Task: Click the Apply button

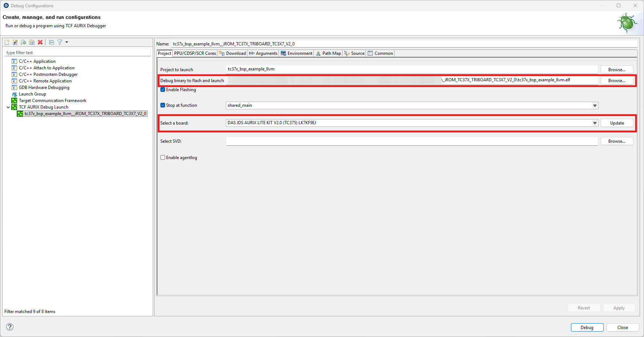Action: click(x=619, y=308)
